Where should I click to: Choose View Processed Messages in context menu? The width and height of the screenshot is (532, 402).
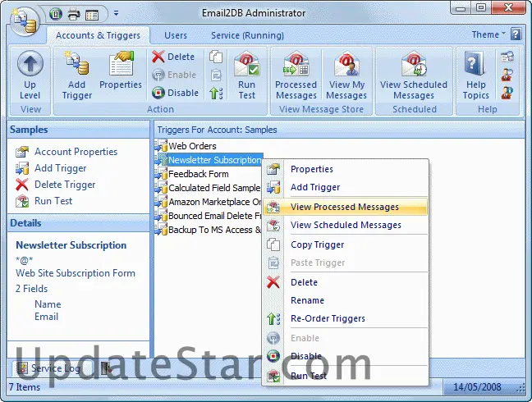[x=346, y=207]
